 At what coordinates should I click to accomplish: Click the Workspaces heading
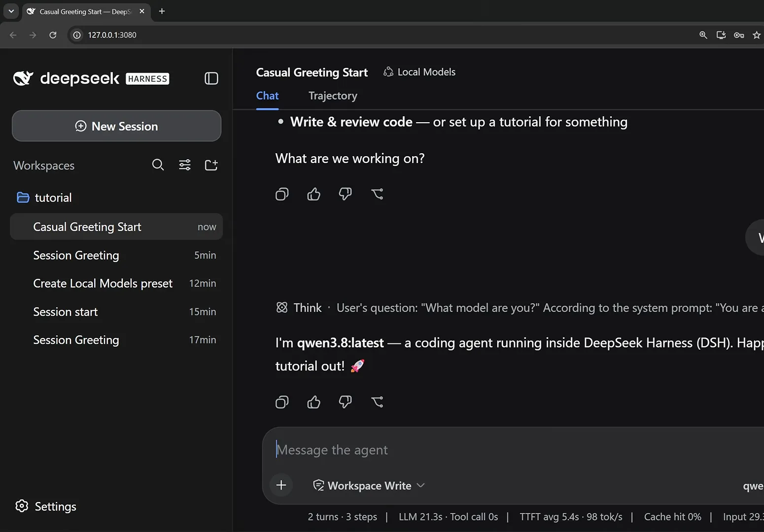44,166
